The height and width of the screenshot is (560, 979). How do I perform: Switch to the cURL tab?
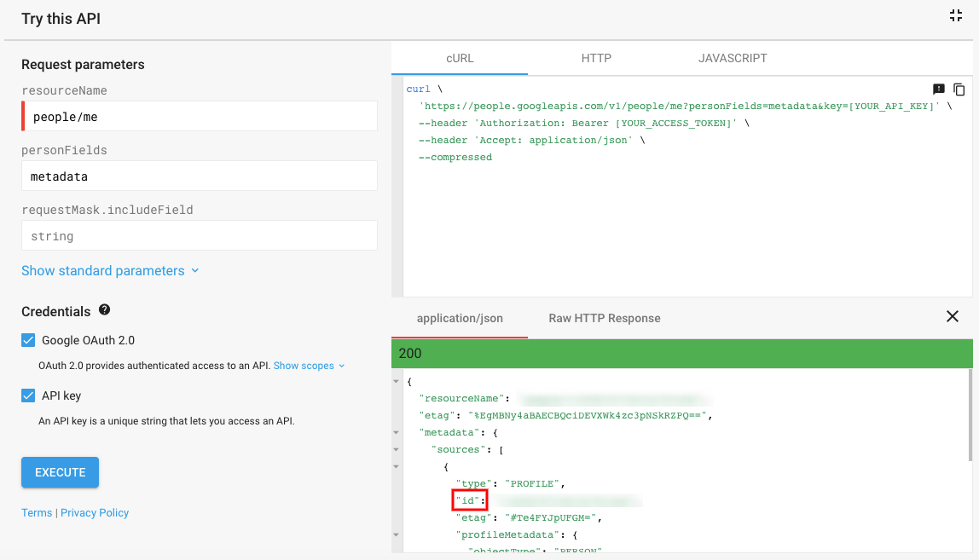pyautogui.click(x=460, y=58)
